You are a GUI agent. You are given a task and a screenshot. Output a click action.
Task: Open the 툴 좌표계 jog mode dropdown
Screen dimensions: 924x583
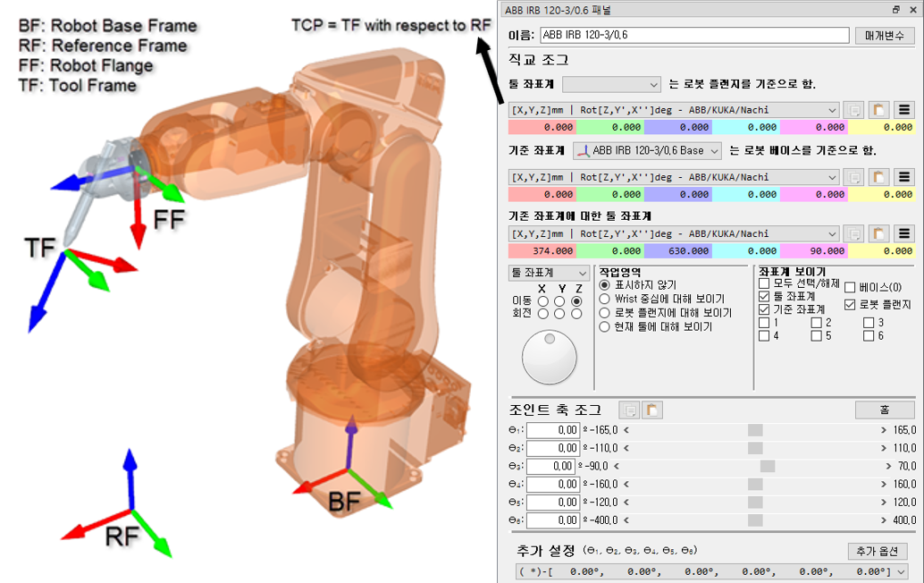click(x=549, y=273)
